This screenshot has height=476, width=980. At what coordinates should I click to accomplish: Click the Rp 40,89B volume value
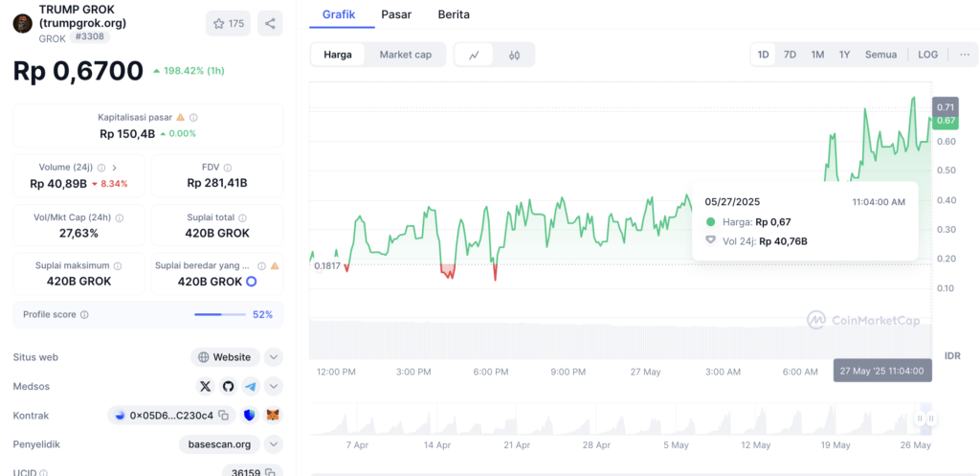click(57, 183)
